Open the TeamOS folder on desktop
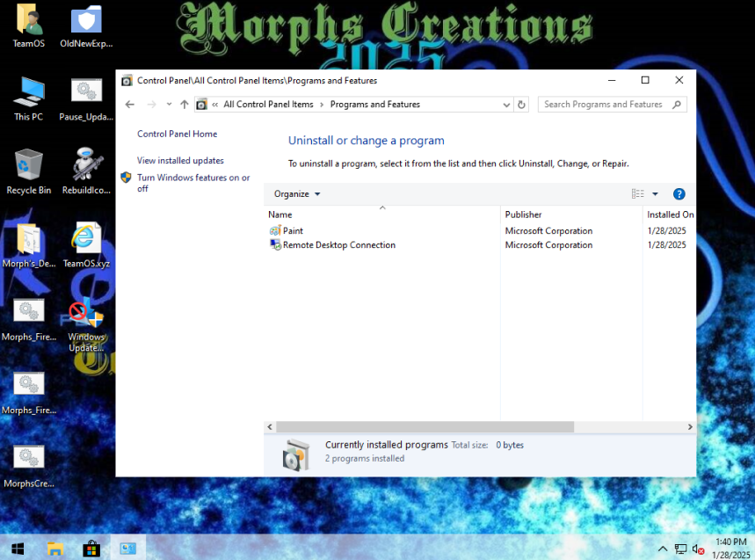755x560 pixels. click(x=29, y=26)
